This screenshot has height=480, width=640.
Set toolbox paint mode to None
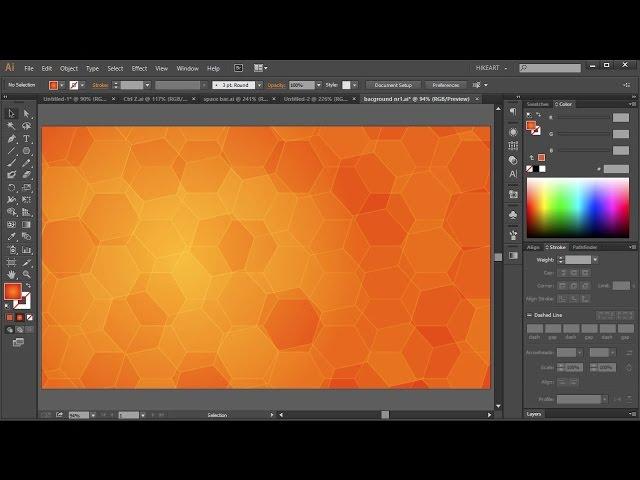click(29, 317)
